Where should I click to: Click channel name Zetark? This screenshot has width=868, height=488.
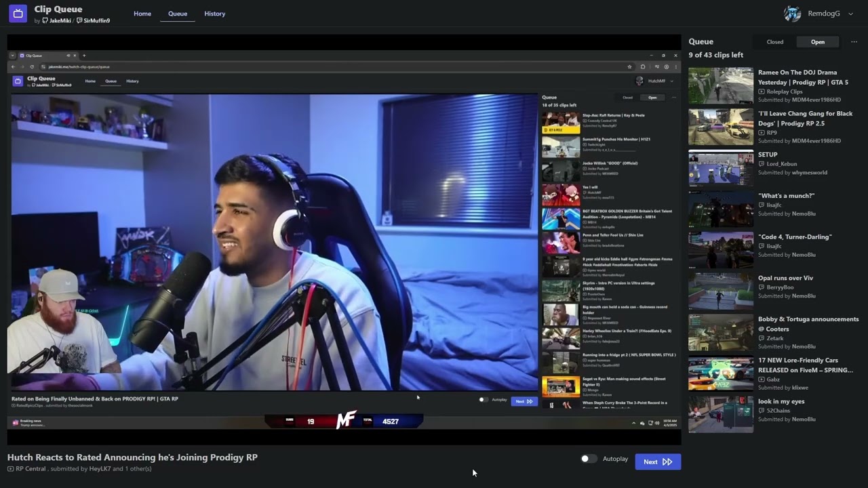[x=775, y=338]
